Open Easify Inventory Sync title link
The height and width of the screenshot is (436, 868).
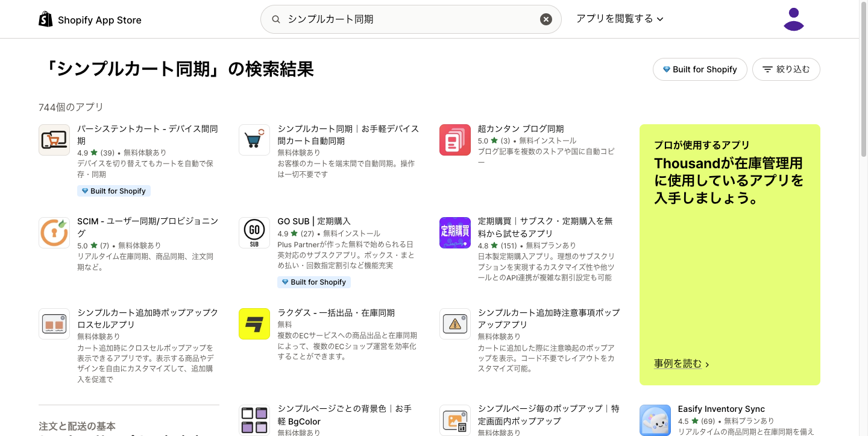tap(722, 409)
